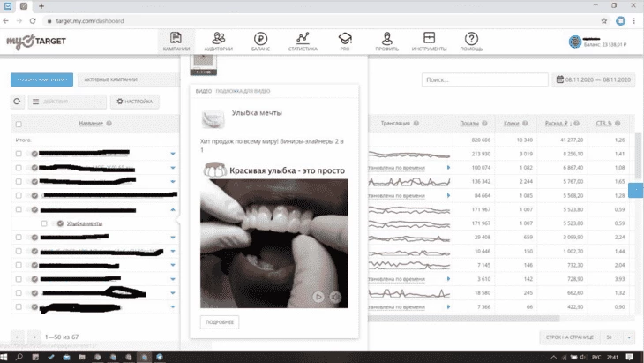Open the Активные кампании filter dropdown
Viewport: 644px width, 363px height.
(128, 79)
